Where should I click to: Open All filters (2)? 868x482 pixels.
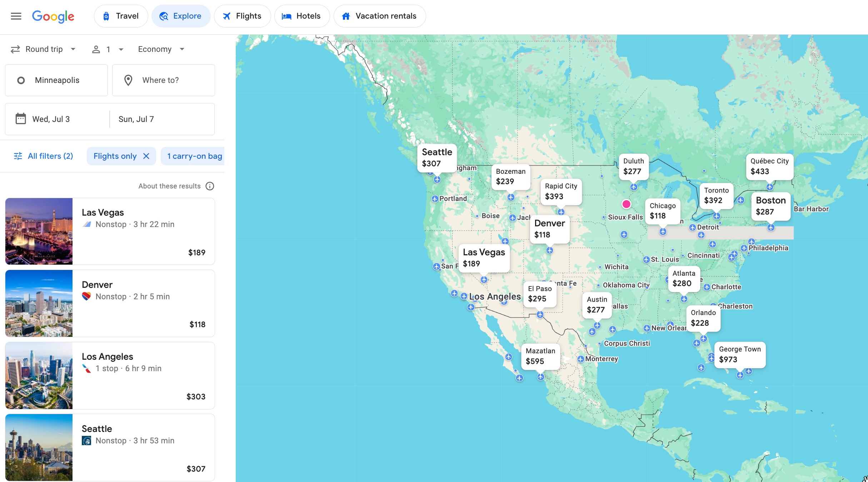pos(43,156)
